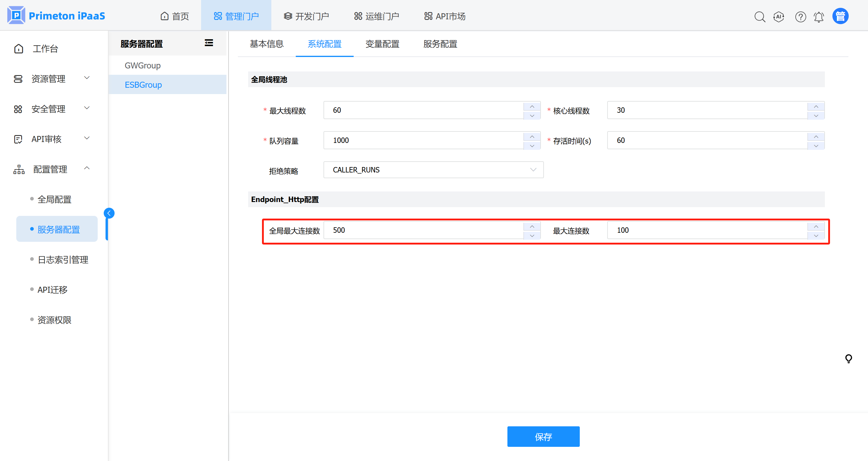Click the notification bell icon

pyautogui.click(x=819, y=17)
